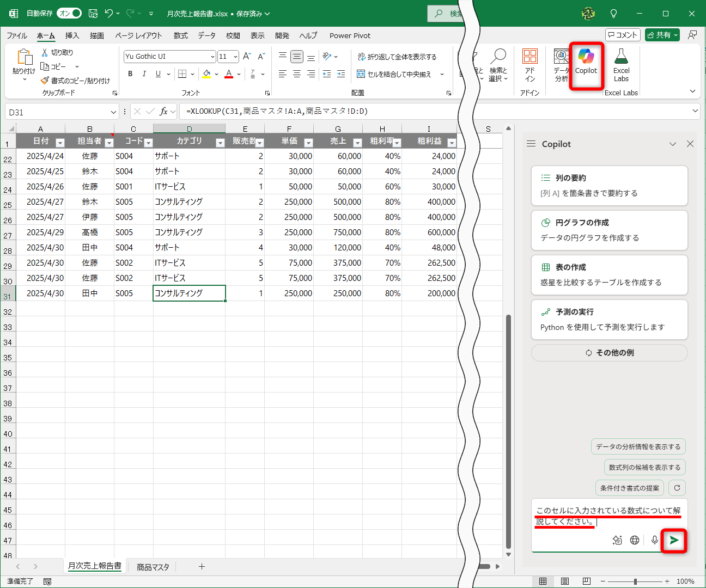Open the font size 11 dropdown
Image resolution: width=706 pixels, height=588 pixels.
click(235, 57)
